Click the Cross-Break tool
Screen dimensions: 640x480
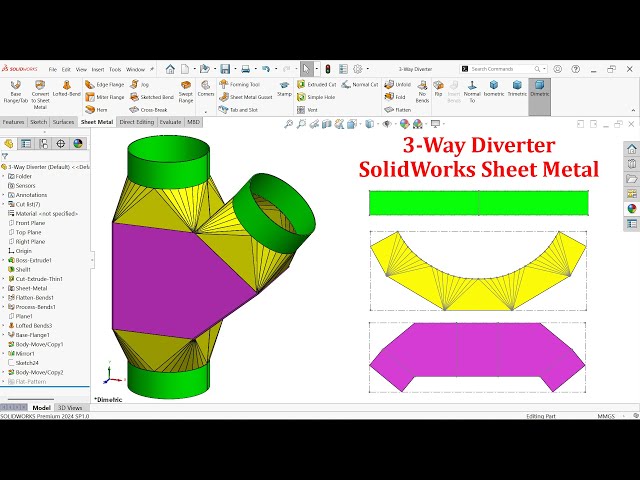(x=149, y=110)
